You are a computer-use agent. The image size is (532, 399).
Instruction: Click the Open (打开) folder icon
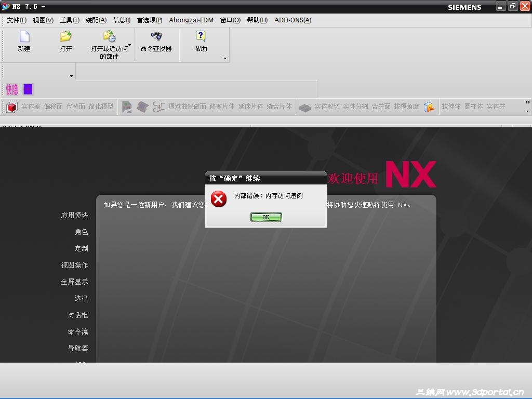(65, 36)
